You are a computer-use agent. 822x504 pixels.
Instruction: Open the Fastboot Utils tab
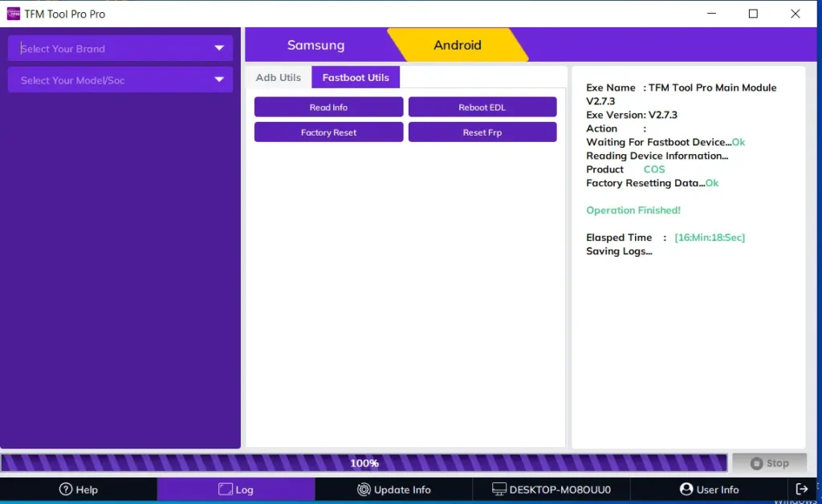tap(356, 78)
